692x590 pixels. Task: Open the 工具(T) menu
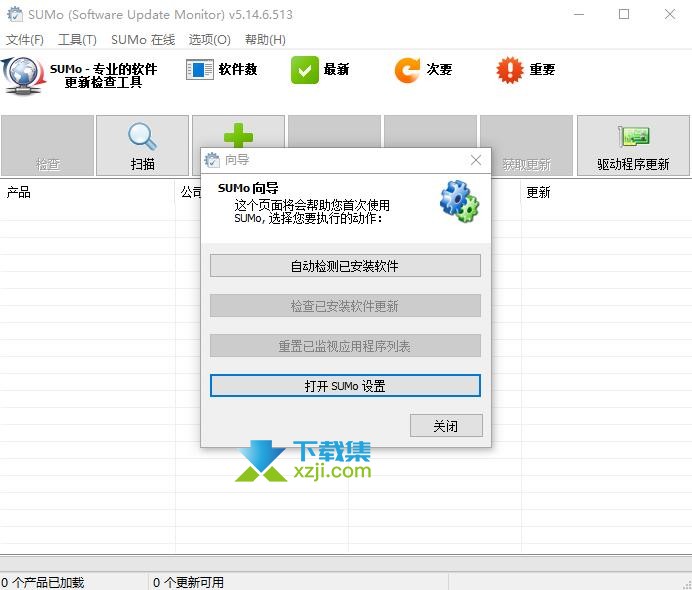click(x=77, y=40)
